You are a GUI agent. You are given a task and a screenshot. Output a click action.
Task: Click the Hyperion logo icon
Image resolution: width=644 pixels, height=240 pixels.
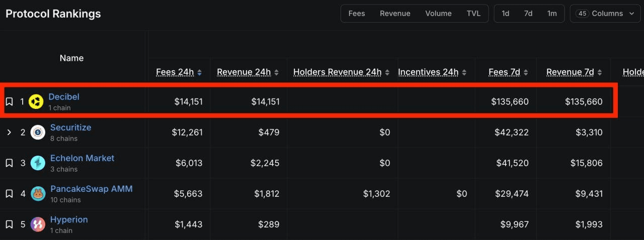point(38,224)
